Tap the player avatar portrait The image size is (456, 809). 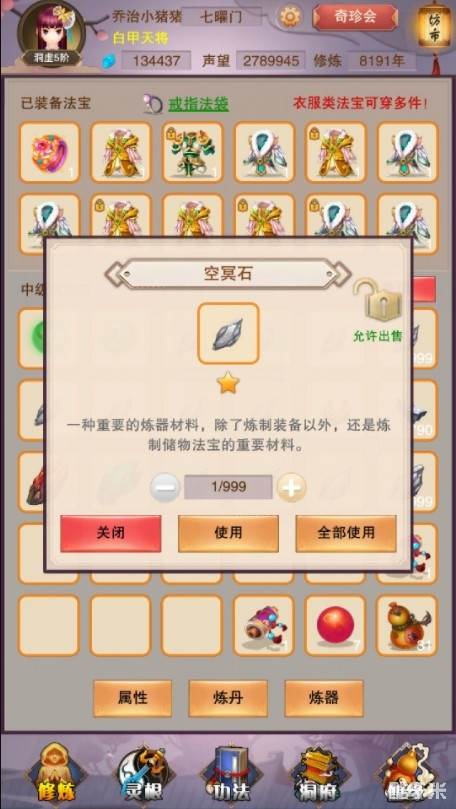coord(51,32)
